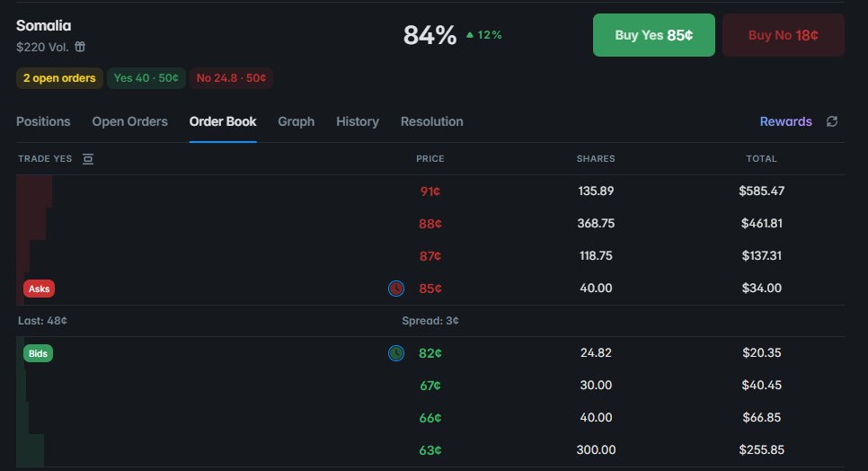
Task: Click the 84% probability value
Action: point(430,35)
